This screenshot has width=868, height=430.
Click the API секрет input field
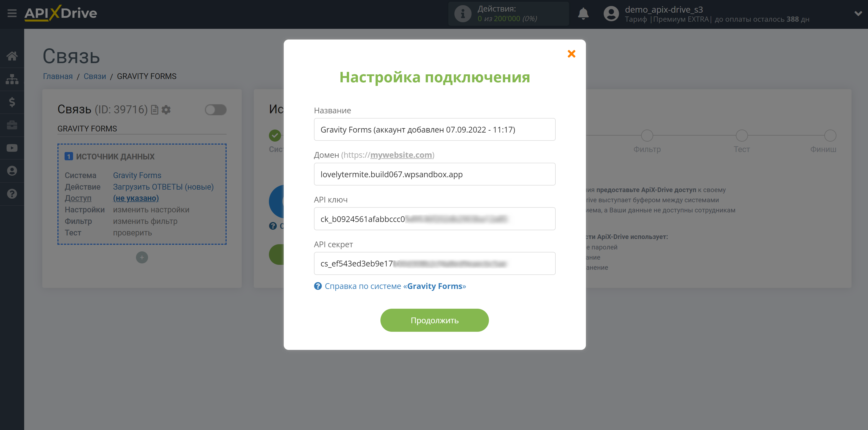click(x=434, y=263)
